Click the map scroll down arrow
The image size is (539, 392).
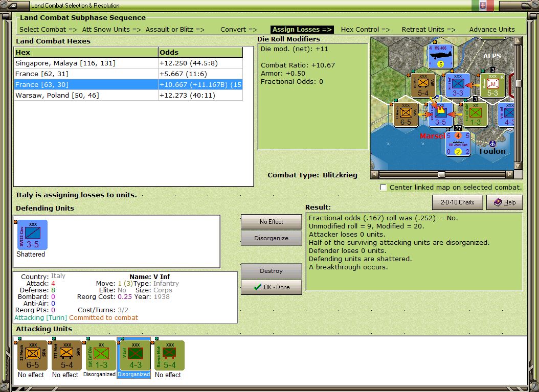518,166
